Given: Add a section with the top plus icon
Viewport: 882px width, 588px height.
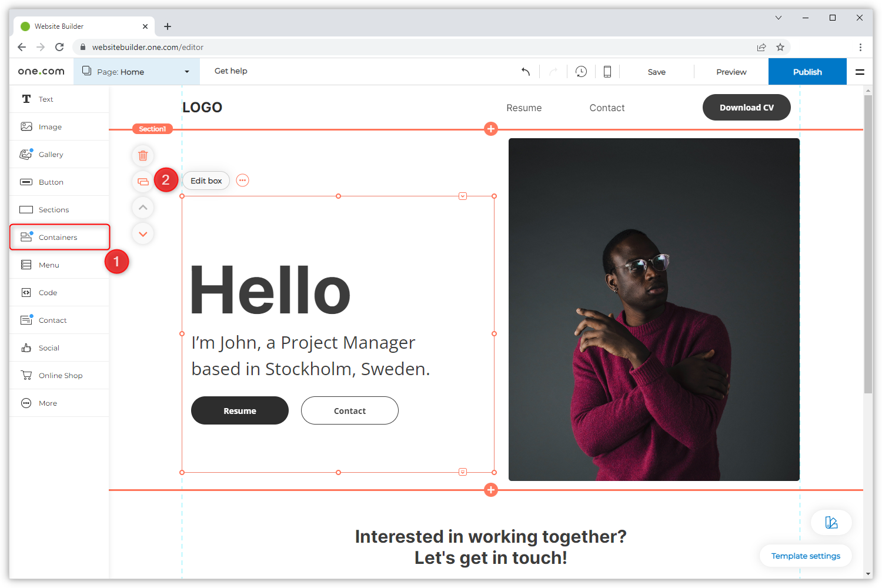Looking at the screenshot, I should click(x=491, y=129).
